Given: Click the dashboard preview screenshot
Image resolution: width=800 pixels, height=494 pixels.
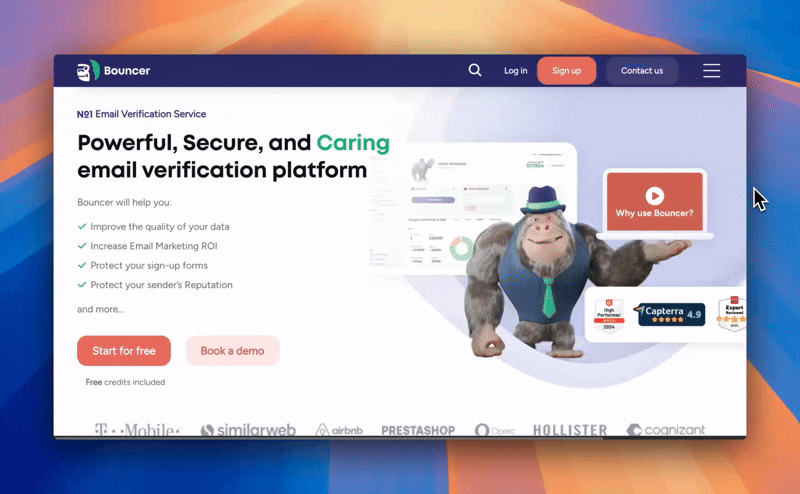Looking at the screenshot, I should pyautogui.click(x=474, y=209).
